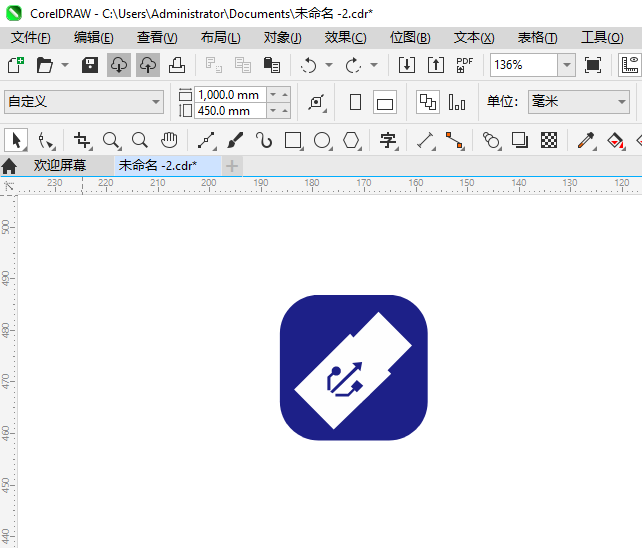This screenshot has height=548, width=642.
Task: Open the 布局(L) menu
Action: pos(221,38)
